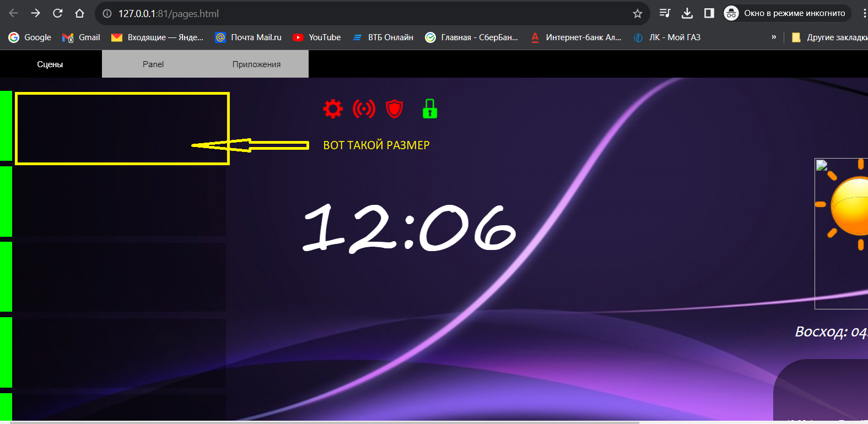Click the horizontal page scrollbar
Image resolution: width=868 pixels, height=424 pixels.
[x=324, y=422]
